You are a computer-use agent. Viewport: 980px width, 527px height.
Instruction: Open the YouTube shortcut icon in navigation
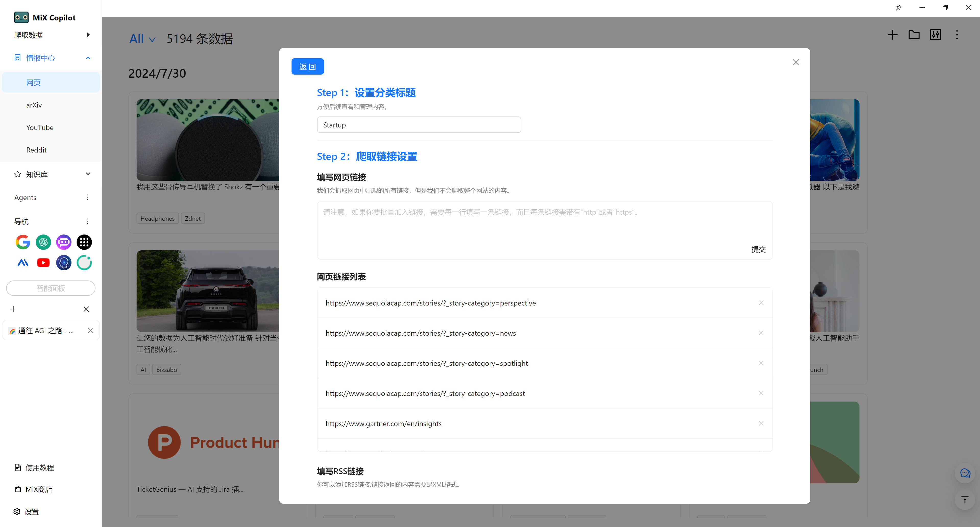pyautogui.click(x=43, y=263)
